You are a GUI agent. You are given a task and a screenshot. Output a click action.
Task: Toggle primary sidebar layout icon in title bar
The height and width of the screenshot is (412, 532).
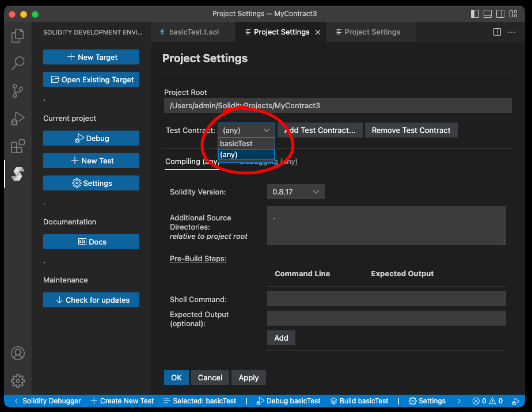coord(475,14)
